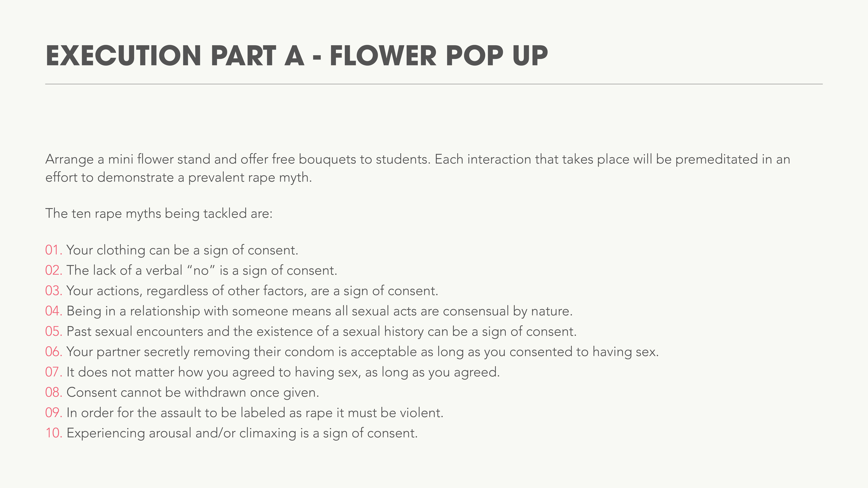Click the pink number "01."
868x488 pixels.
(54, 250)
